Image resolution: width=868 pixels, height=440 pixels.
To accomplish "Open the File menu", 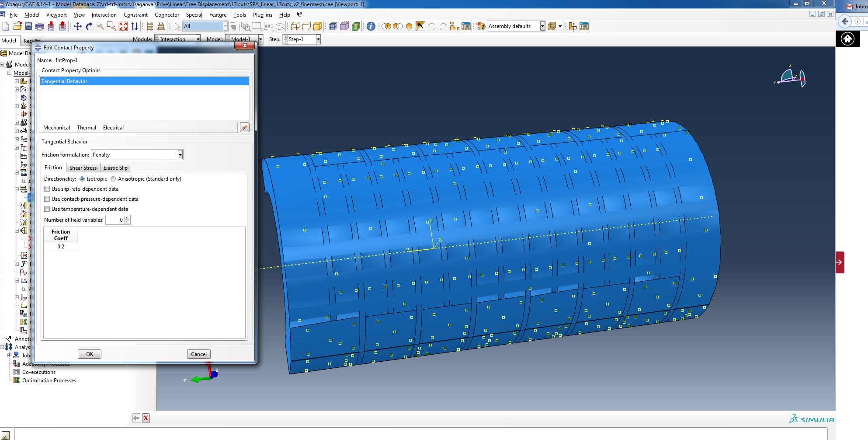I will tap(14, 15).
